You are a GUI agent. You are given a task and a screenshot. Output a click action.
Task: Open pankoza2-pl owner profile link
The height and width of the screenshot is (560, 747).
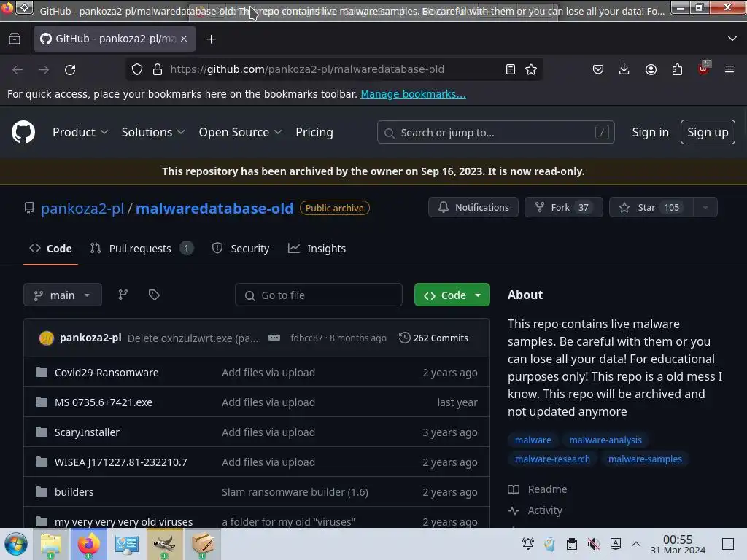[x=82, y=208]
